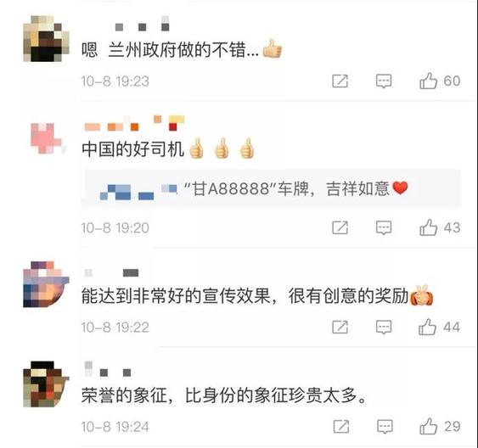Reply to the comment posted at 19:22
Screen dimensions: 478x448
(384, 328)
